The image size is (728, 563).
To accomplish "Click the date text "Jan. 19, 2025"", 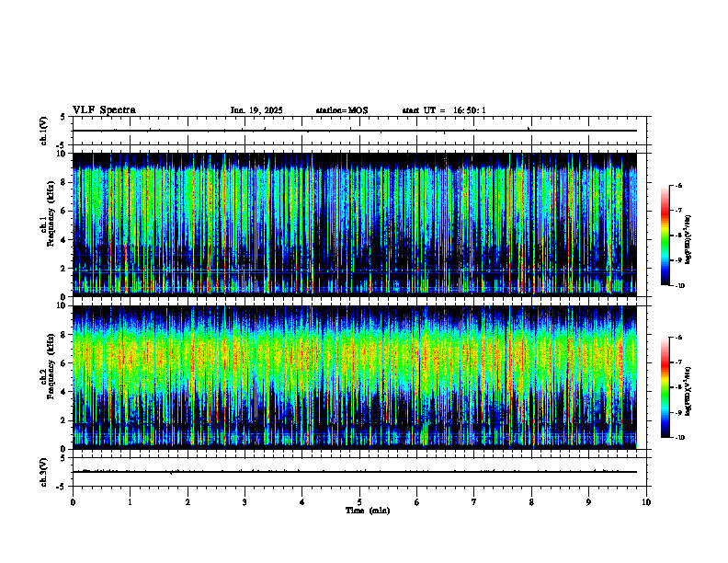I will point(256,110).
